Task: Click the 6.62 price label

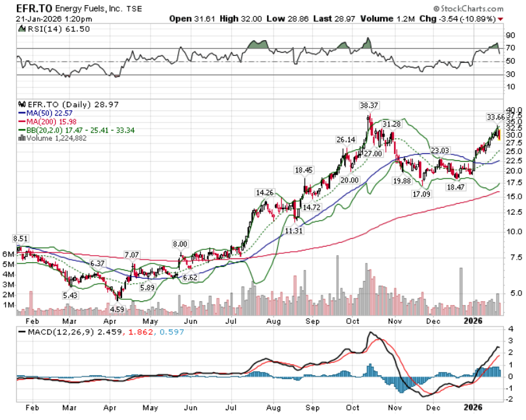Action: [190, 277]
